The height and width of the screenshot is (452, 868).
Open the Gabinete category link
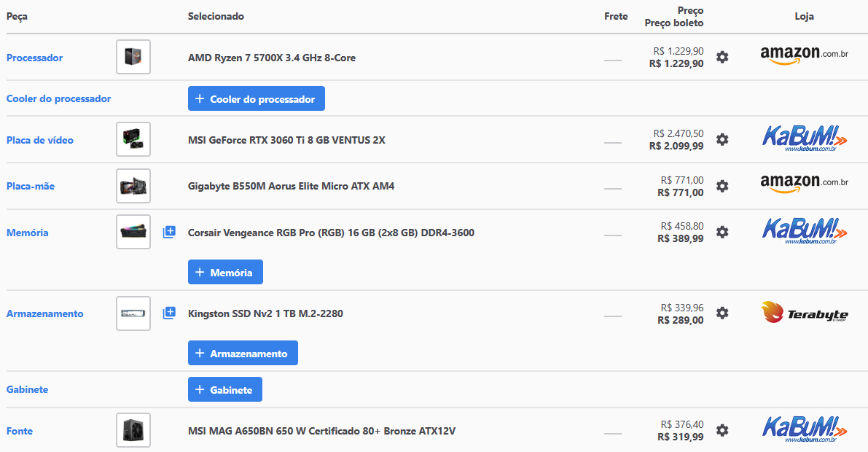click(x=27, y=389)
